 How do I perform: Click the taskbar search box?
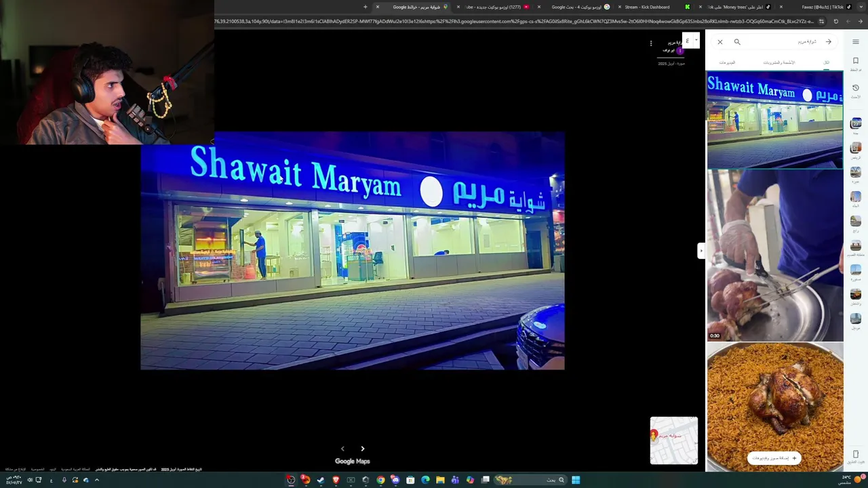click(x=530, y=480)
